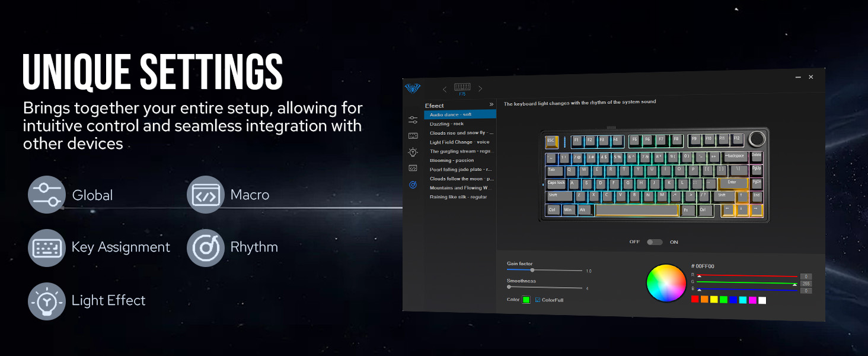Image resolution: width=868 pixels, height=356 pixels.
Task: Select the "Dazzling - rock" effect
Action: point(447,124)
